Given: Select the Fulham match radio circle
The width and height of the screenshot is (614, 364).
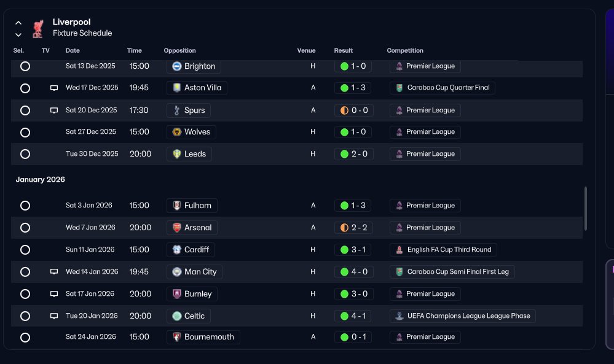Looking at the screenshot, I should tap(25, 206).
